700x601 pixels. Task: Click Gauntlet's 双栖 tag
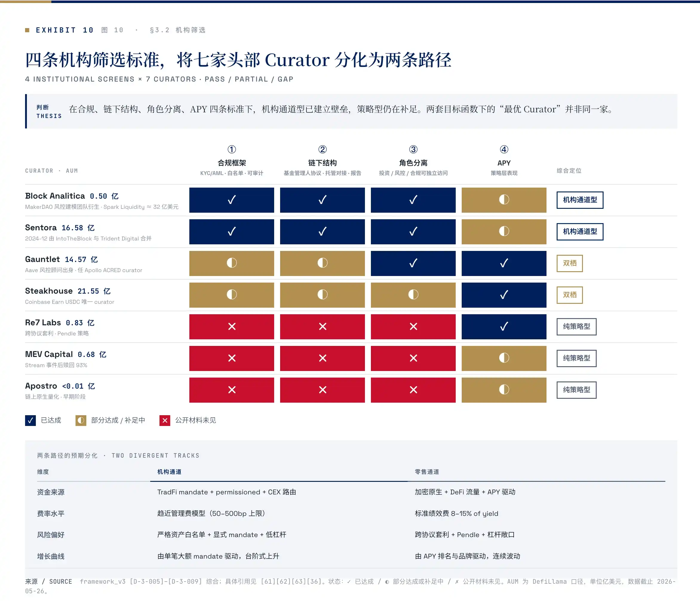[x=569, y=263]
